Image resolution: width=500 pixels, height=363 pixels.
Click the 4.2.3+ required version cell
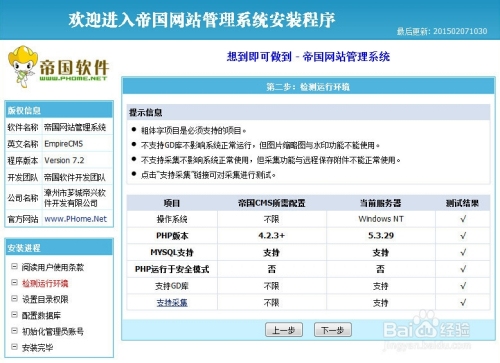tap(271, 236)
